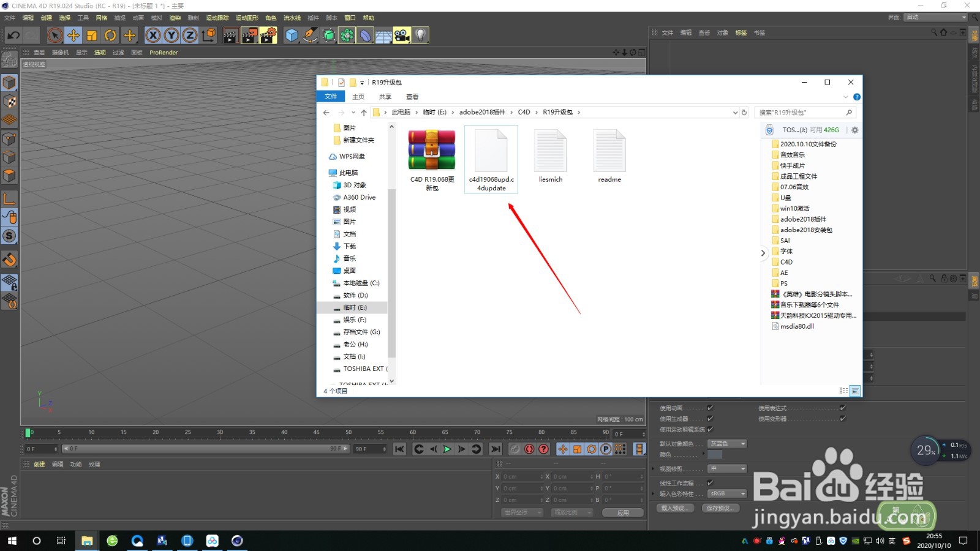Open Edit Render Settings gear clapperboard
Screen dimensions: 980x551
(268, 36)
